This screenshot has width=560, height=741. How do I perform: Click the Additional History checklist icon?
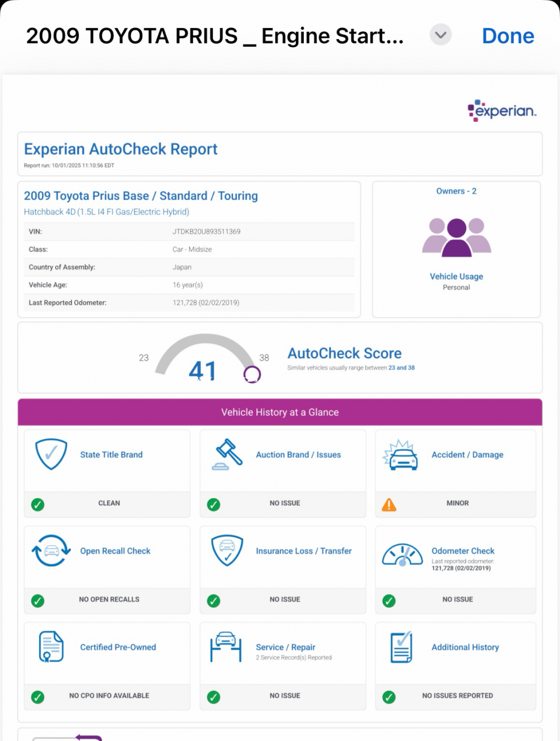pyautogui.click(x=401, y=647)
